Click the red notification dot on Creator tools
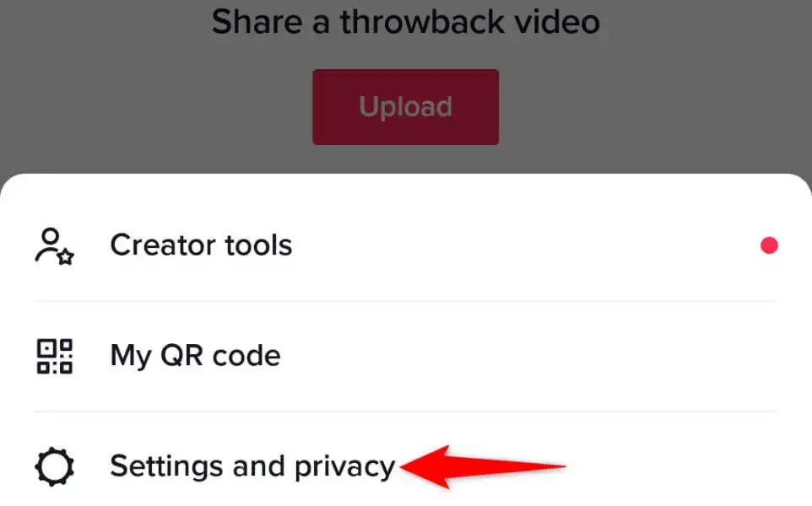This screenshot has width=812, height=506. pos(769,245)
